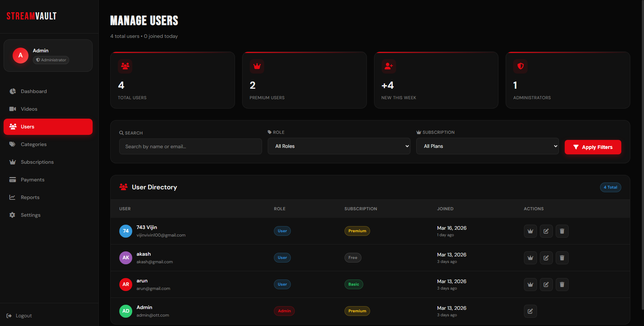Delete user arun with trash icon
This screenshot has height=326, width=644.
[562, 285]
